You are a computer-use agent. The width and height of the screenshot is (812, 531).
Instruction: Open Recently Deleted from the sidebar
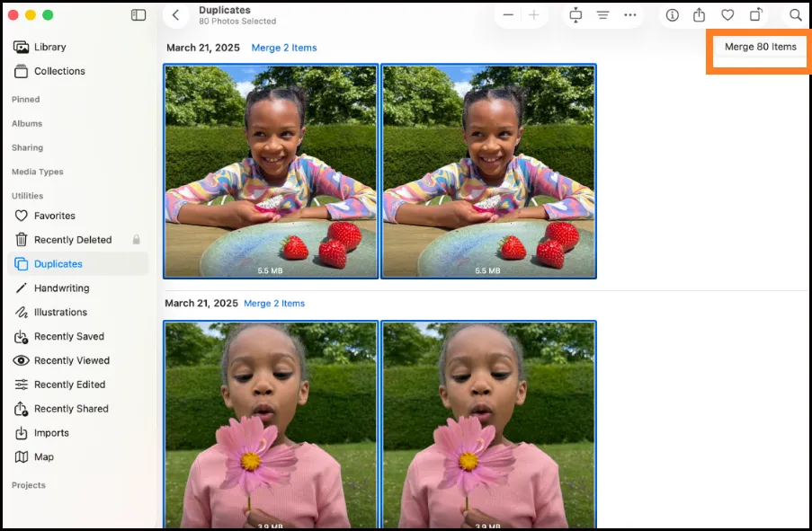pos(72,239)
